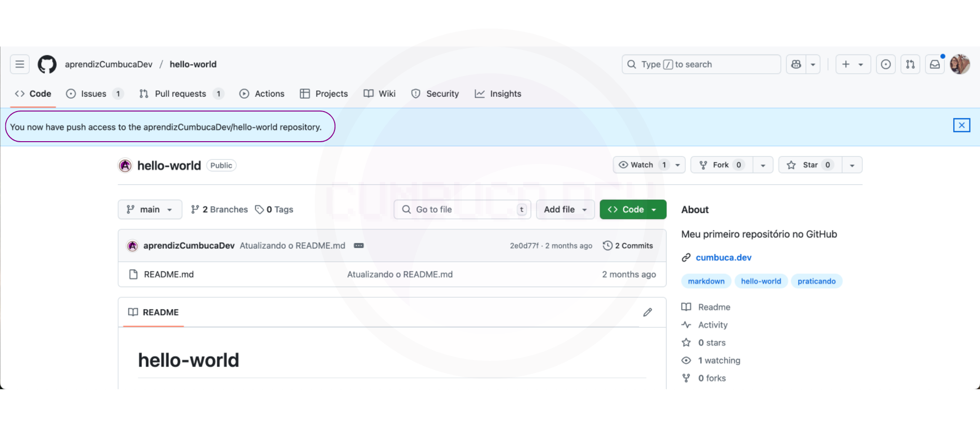The height and width of the screenshot is (436, 980).
Task: View the 2 Commits history
Action: coord(628,246)
